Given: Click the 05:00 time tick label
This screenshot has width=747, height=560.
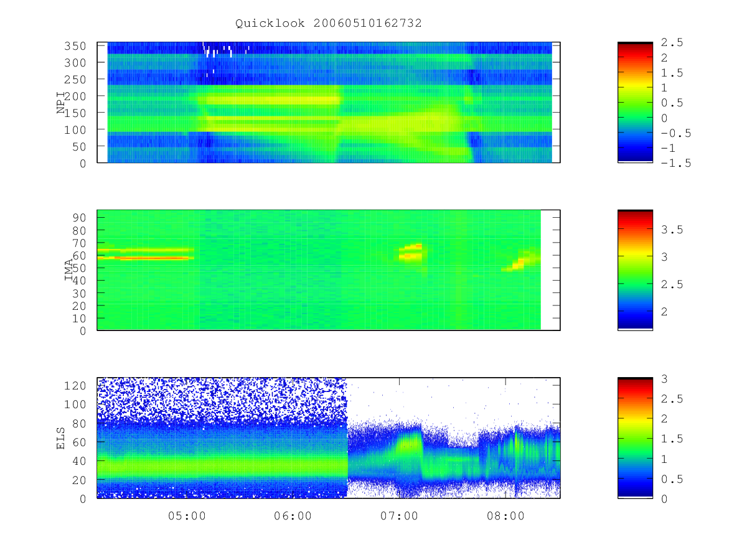Looking at the screenshot, I should 187,516.
